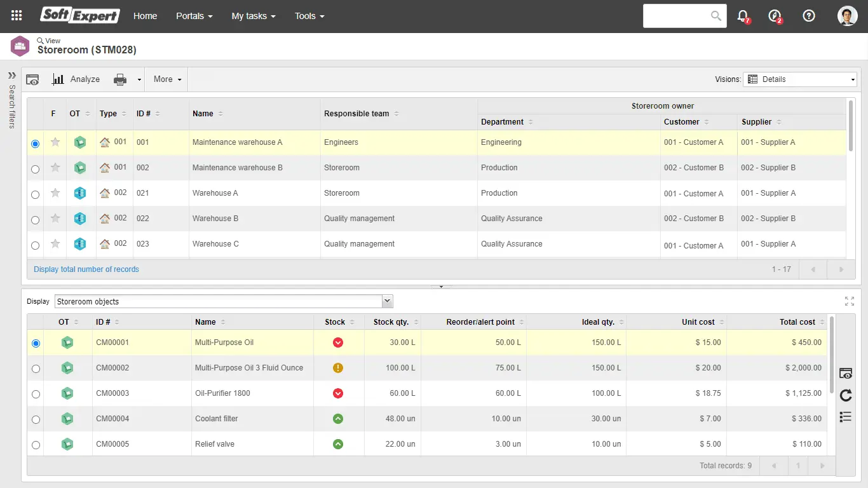Select the Warehouse C row radio button
The width and height of the screenshot is (868, 488).
tap(35, 245)
